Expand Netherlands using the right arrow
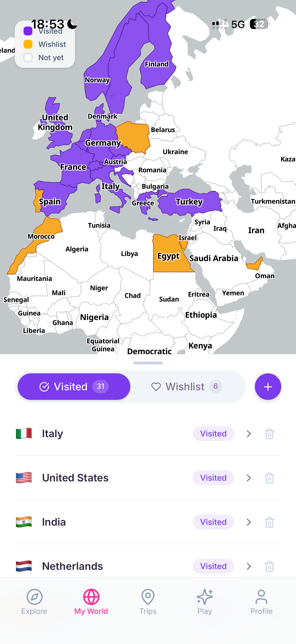 pos(249,566)
